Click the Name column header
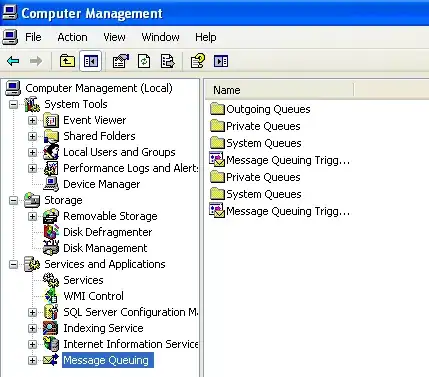429x377 pixels. click(279, 90)
